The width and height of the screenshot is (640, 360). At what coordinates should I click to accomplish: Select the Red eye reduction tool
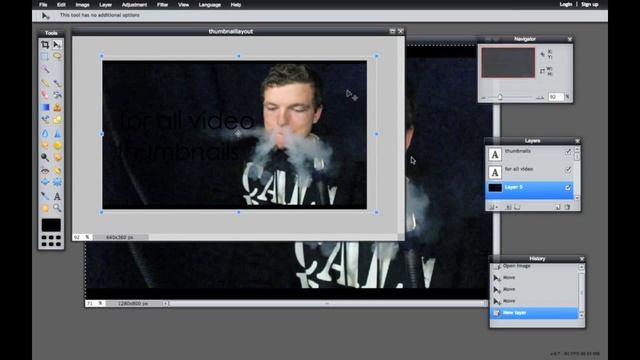[45, 170]
